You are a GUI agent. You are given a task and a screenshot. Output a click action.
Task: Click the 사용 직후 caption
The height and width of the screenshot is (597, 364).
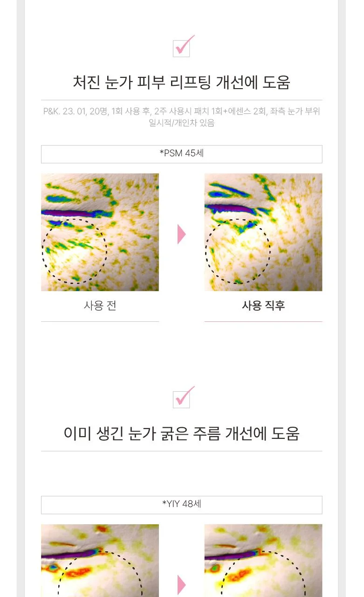point(263,305)
